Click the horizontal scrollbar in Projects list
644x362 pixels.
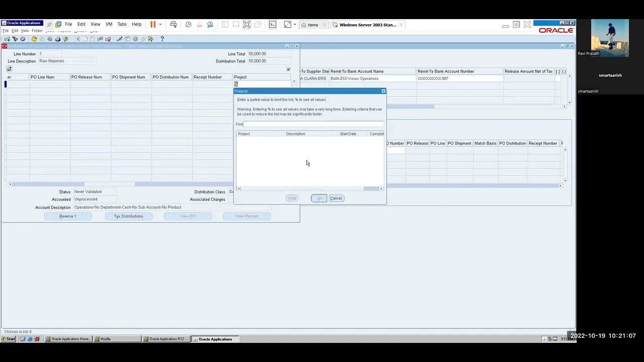click(310, 189)
